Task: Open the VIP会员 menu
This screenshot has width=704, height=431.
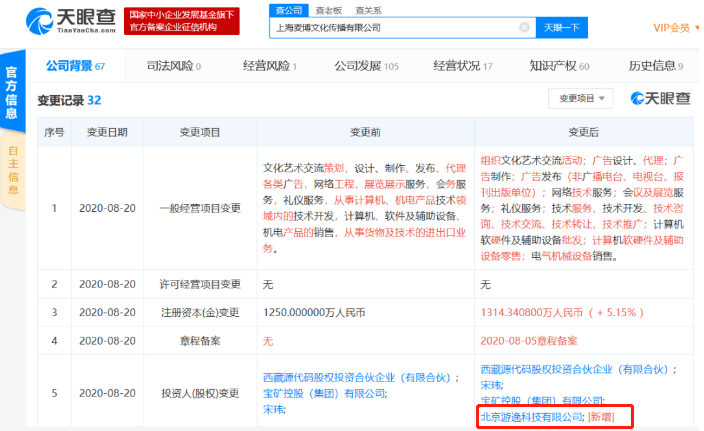Action: coord(676,28)
